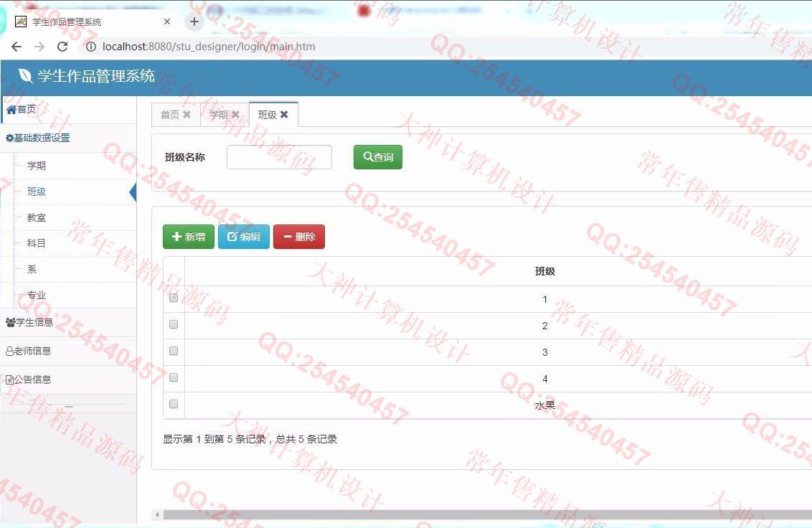Expand the 学生信息 menu section

pos(68,322)
